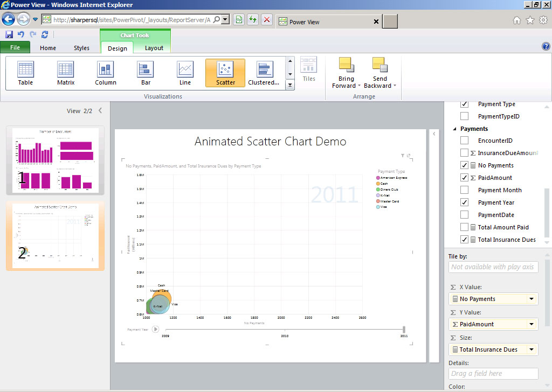Uncheck the Total Insurance Dues field
The width and height of the screenshot is (552, 392).
(x=464, y=240)
